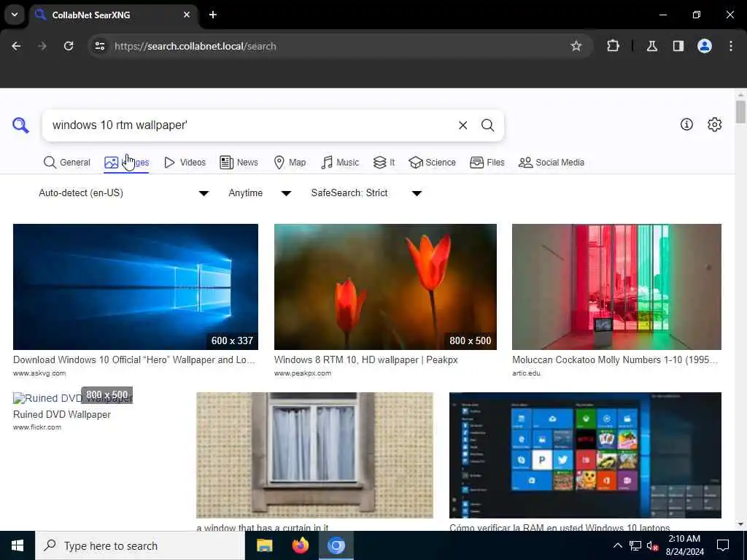Image resolution: width=747 pixels, height=560 pixels.
Task: Open Chrome Labs flask icon
Action: tap(652, 46)
